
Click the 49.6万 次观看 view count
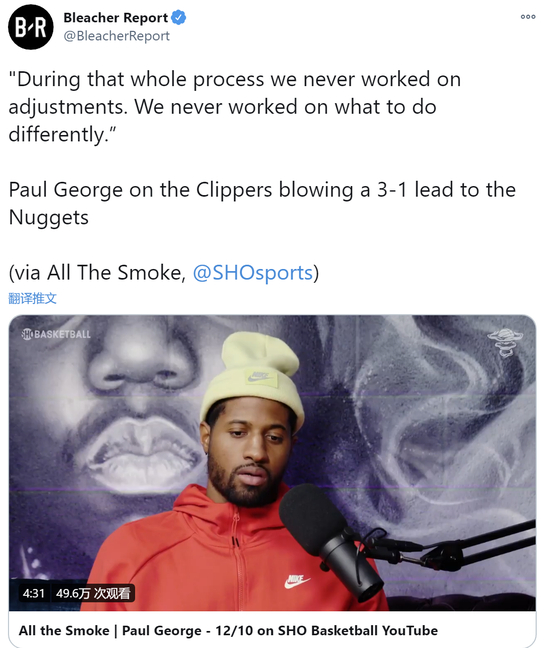tap(93, 593)
